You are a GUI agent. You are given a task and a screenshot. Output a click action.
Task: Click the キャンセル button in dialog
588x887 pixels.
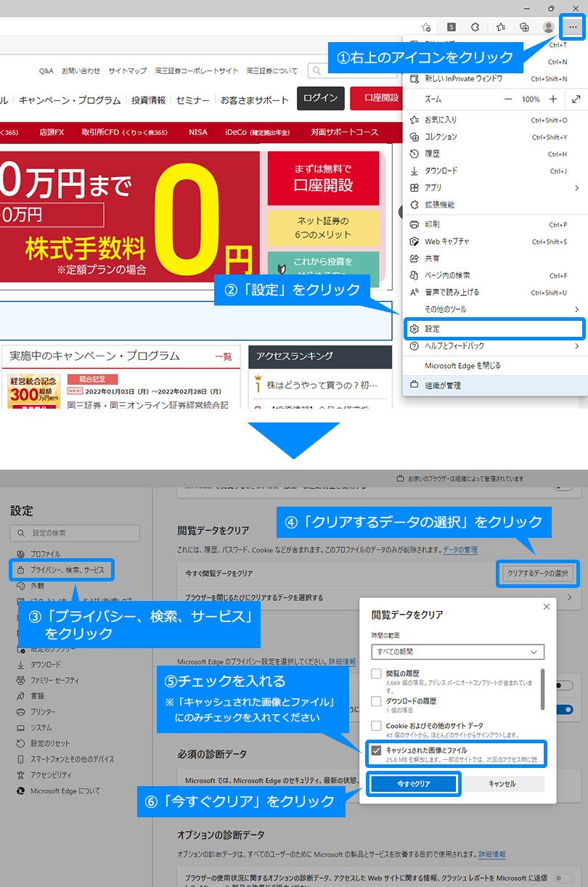click(502, 784)
